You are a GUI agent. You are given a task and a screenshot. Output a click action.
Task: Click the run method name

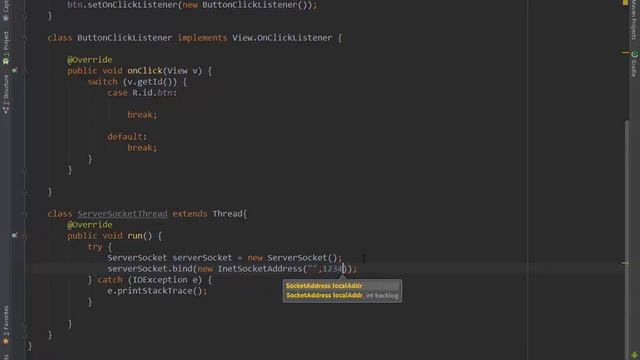[135, 236]
